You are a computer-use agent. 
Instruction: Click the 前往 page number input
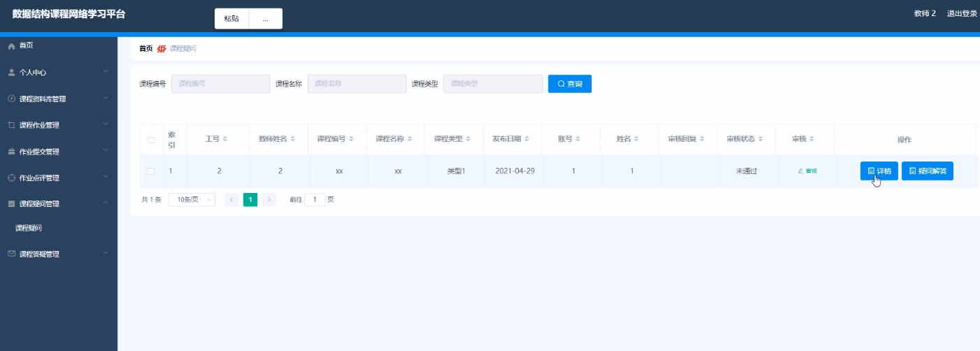click(315, 199)
